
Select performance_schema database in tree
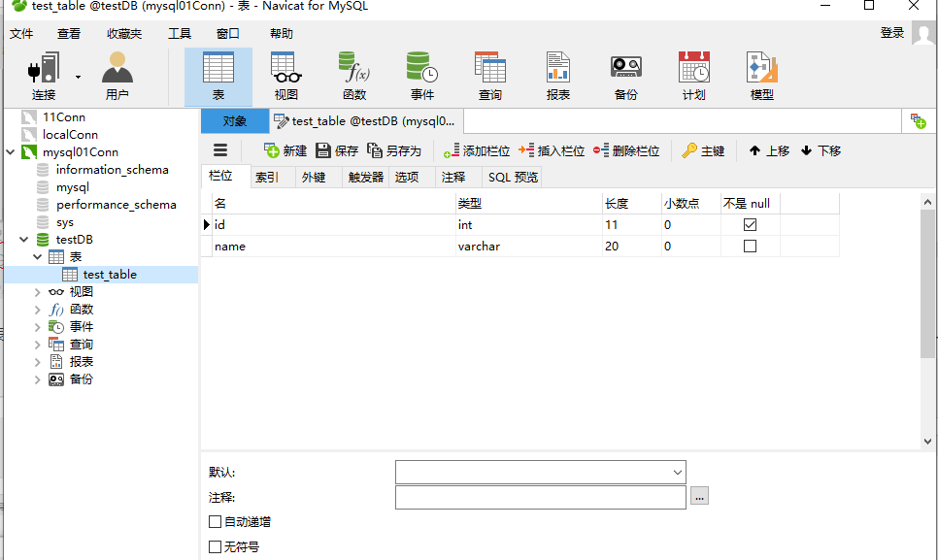click(117, 205)
